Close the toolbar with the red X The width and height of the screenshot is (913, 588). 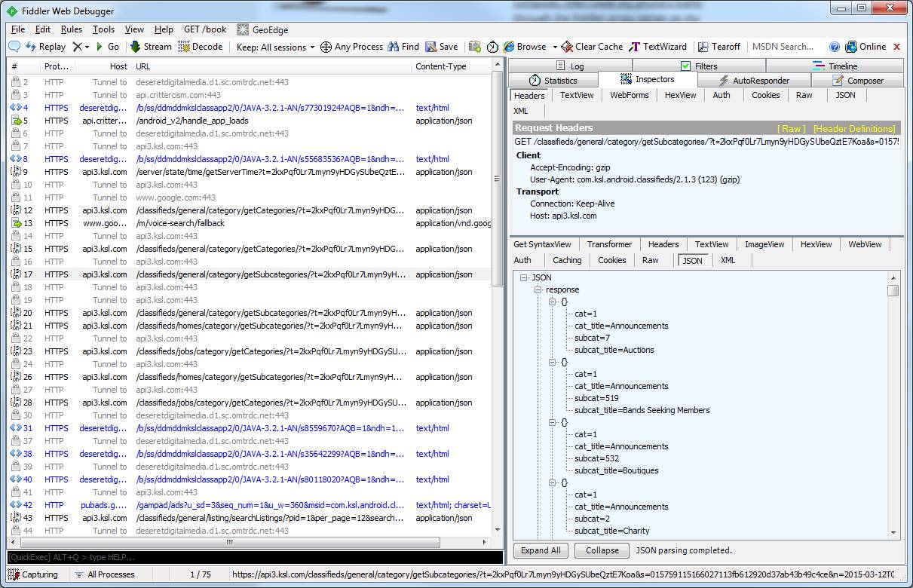[897, 47]
